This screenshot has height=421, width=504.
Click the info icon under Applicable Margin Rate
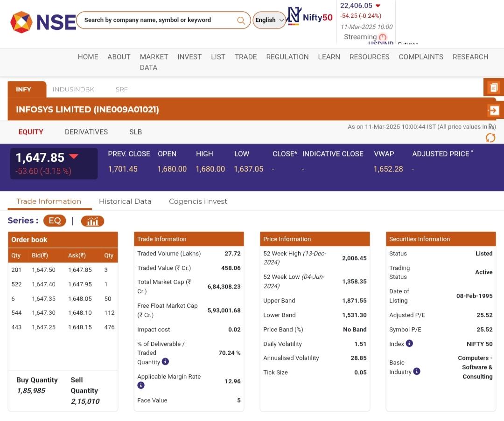141,385
